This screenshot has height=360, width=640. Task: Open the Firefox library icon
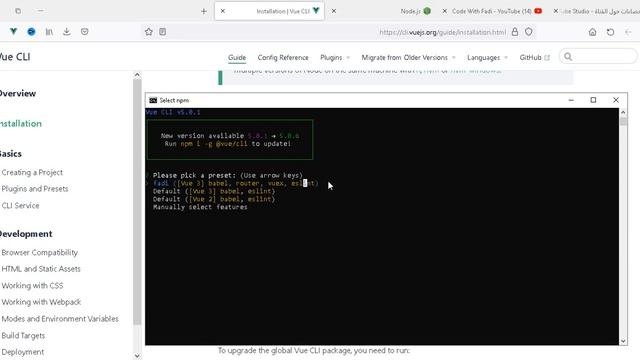coord(49,31)
